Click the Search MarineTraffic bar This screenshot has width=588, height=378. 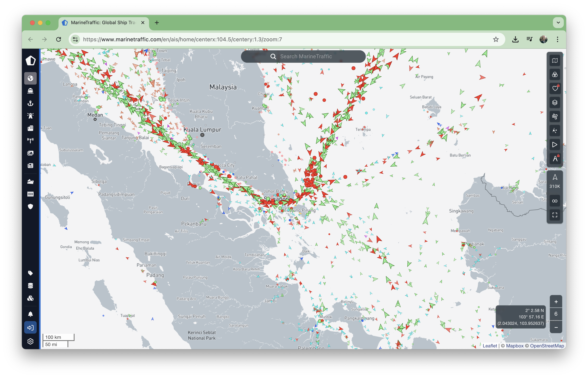point(303,56)
